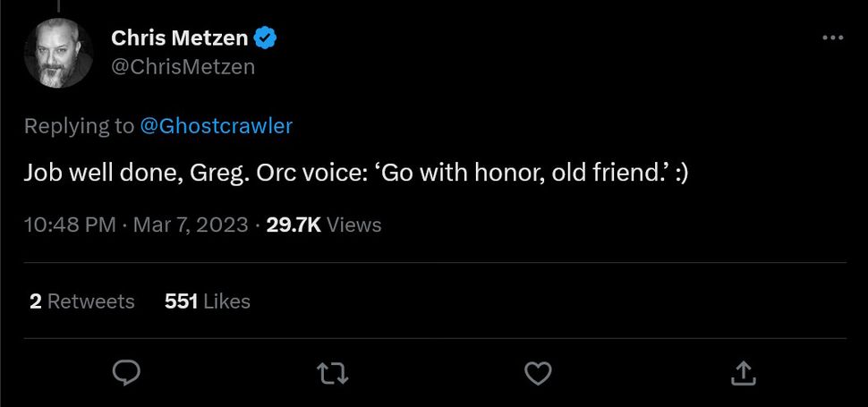Click the blue verified badge
Viewport: 868px width, 407px height.
(x=266, y=38)
